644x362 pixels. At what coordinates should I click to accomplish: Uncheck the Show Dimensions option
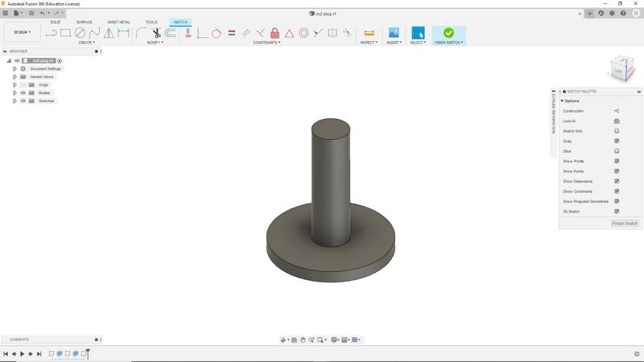[x=617, y=181]
